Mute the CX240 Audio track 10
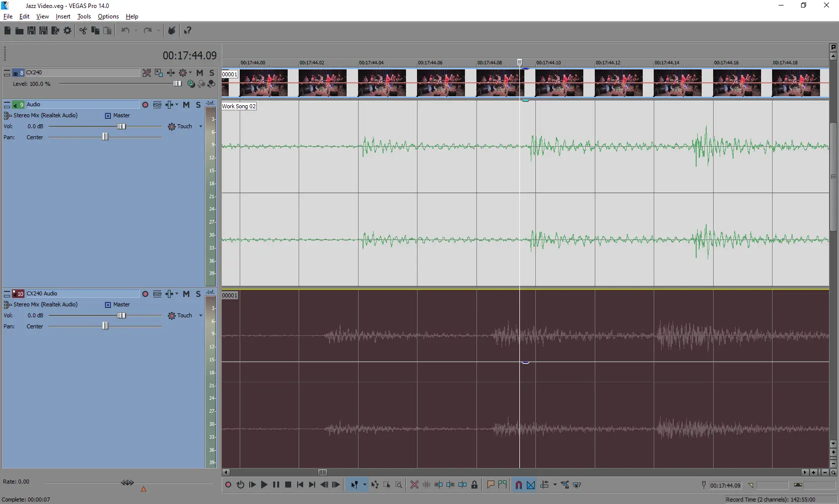Viewport: 839px width, 504px height. click(x=186, y=294)
